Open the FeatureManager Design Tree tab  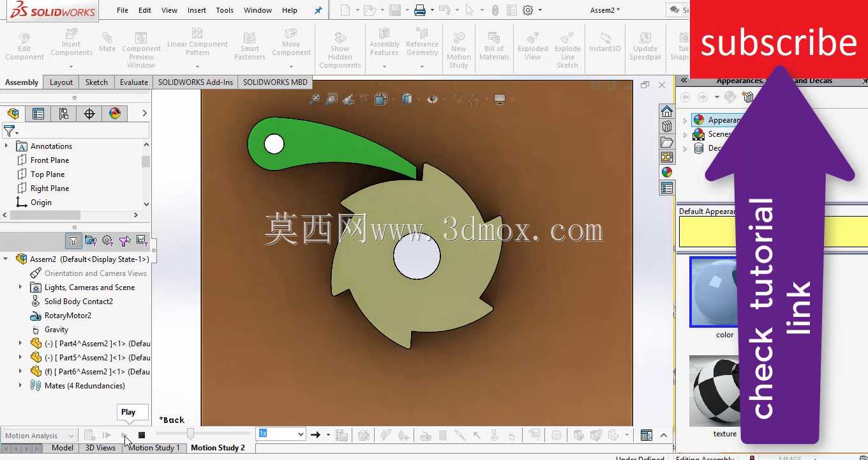coord(13,114)
